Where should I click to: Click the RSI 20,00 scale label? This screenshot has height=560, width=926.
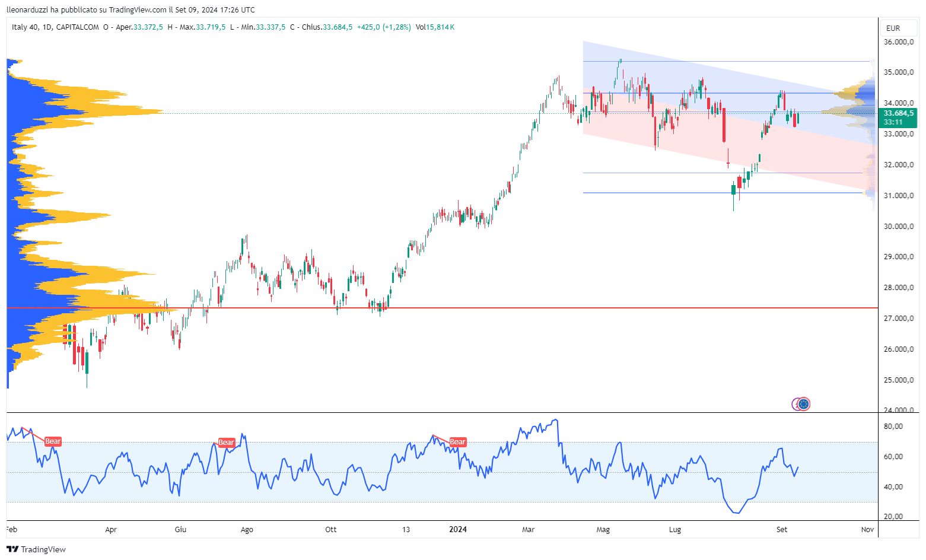pos(893,517)
